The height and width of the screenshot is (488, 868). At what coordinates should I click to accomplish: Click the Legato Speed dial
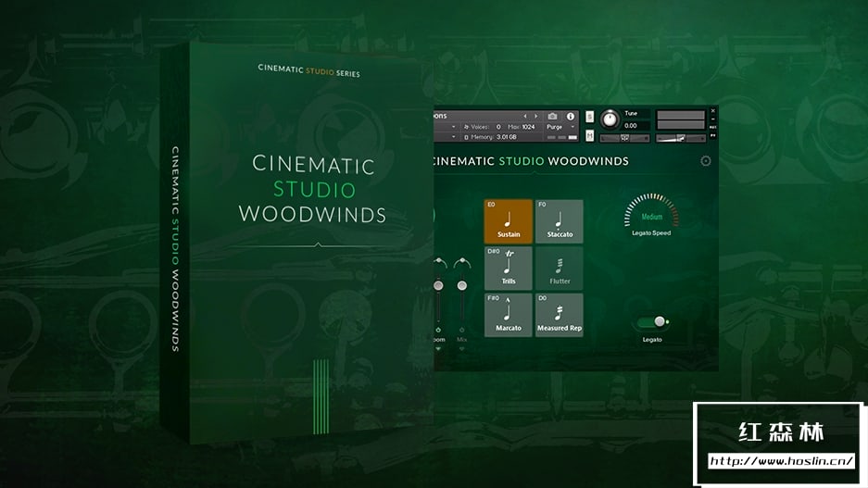(x=651, y=211)
